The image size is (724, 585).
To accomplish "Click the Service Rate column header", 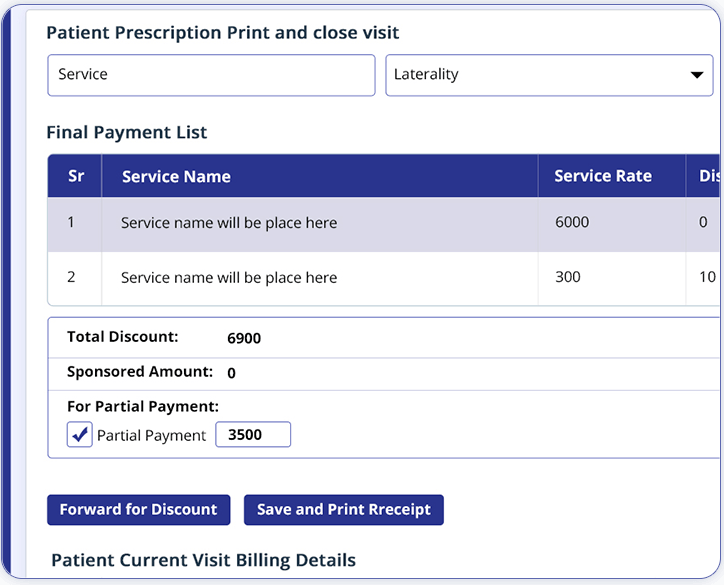I will pyautogui.click(x=603, y=176).
